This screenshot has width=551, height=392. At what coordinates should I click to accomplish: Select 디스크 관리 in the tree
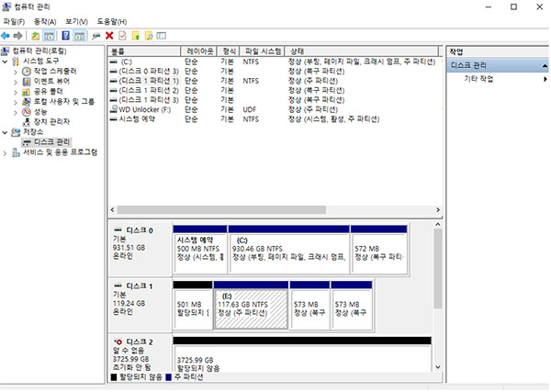(51, 142)
